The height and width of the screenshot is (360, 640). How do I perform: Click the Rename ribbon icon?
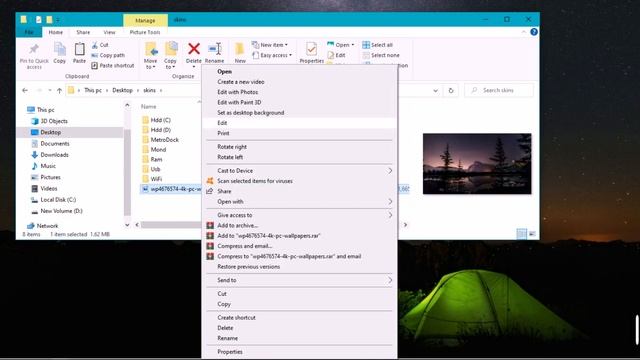tap(215, 49)
